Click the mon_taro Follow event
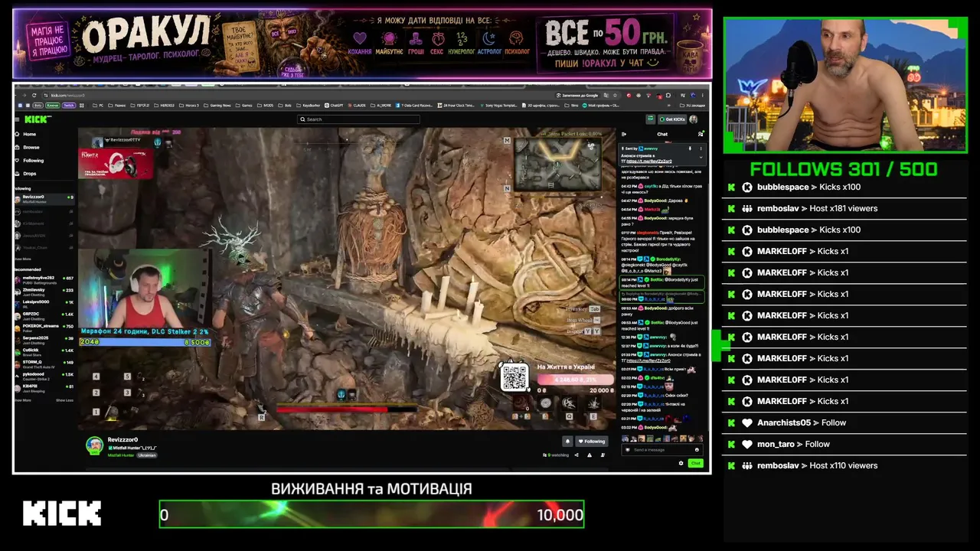The height and width of the screenshot is (551, 980). (x=845, y=444)
